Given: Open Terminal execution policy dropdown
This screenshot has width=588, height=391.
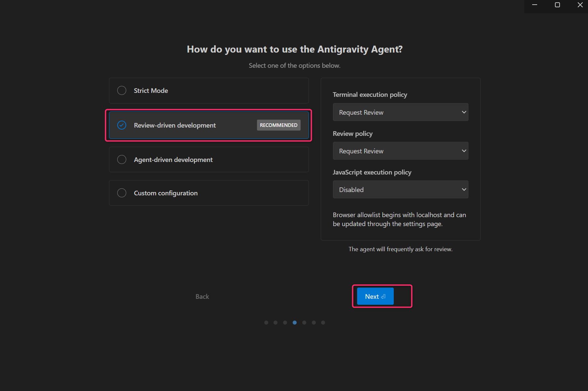Looking at the screenshot, I should click(x=400, y=112).
